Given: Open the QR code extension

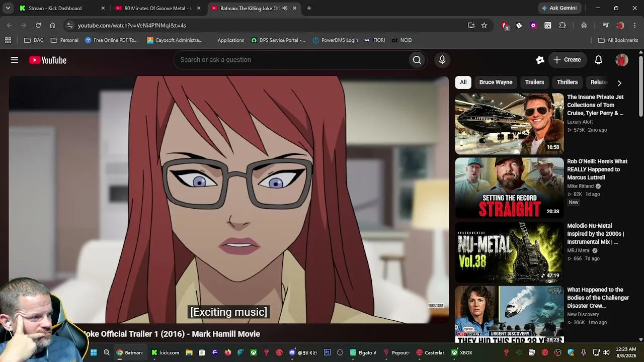Looking at the screenshot, I should (x=548, y=25).
